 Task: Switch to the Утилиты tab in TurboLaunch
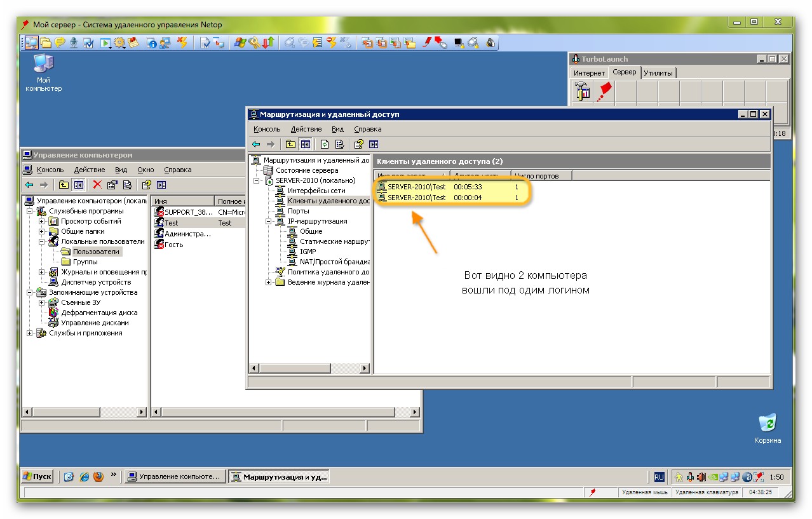tap(658, 73)
